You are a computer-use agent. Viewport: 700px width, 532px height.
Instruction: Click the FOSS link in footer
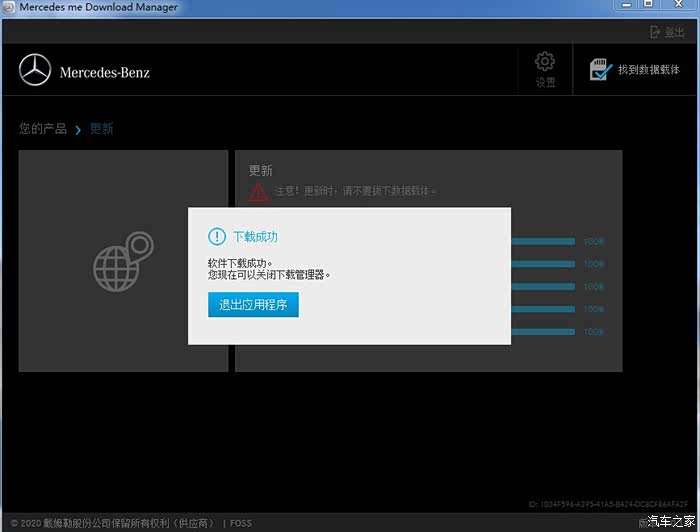click(241, 523)
